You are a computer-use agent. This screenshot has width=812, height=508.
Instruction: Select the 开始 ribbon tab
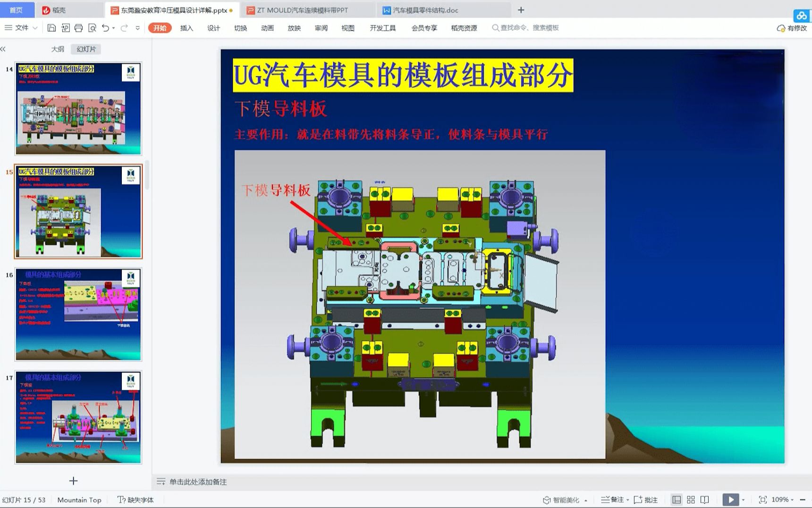pos(160,28)
